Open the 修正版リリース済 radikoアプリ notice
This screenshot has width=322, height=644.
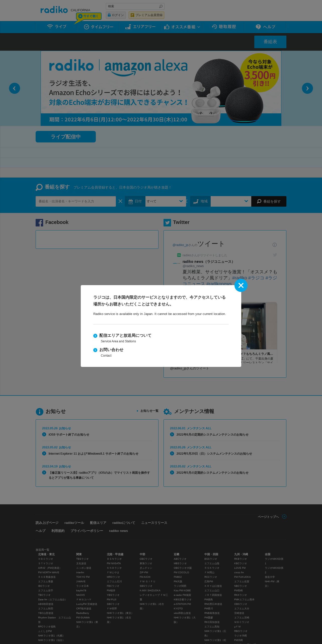click(99, 475)
